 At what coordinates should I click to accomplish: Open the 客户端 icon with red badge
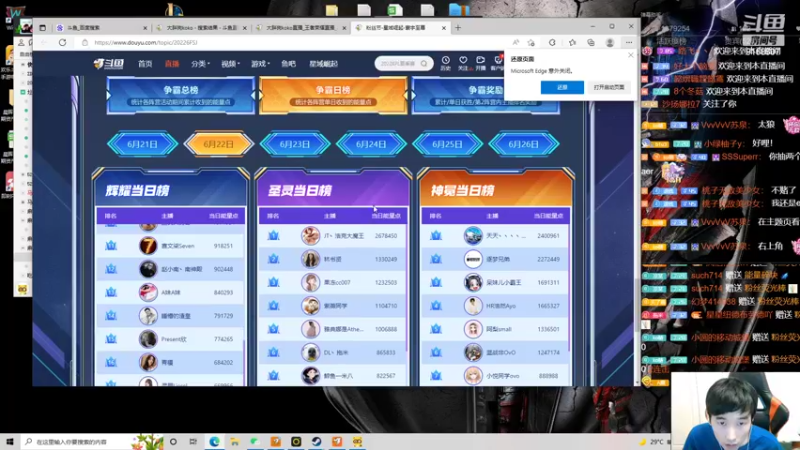pos(497,63)
